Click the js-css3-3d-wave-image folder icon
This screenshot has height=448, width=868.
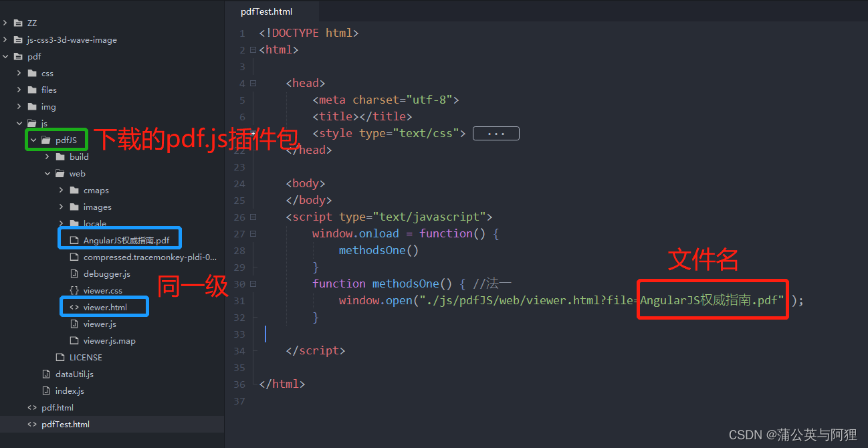18,39
